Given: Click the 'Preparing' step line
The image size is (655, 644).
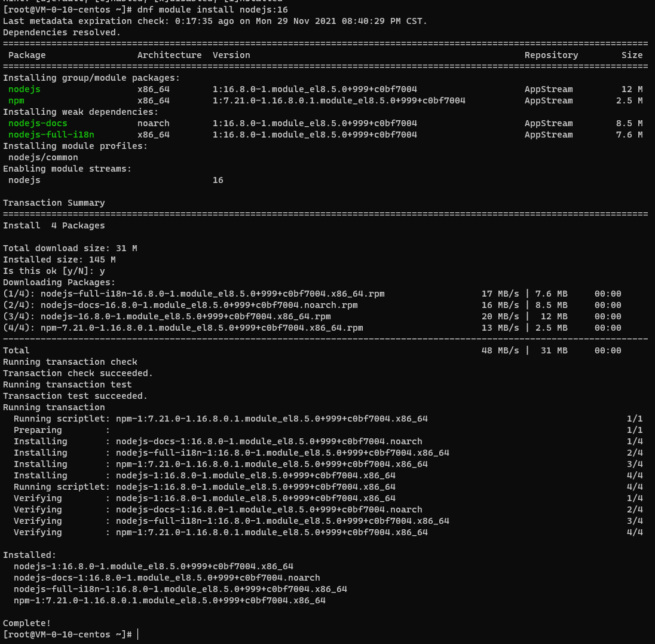Looking at the screenshot, I should pyautogui.click(x=328, y=430).
